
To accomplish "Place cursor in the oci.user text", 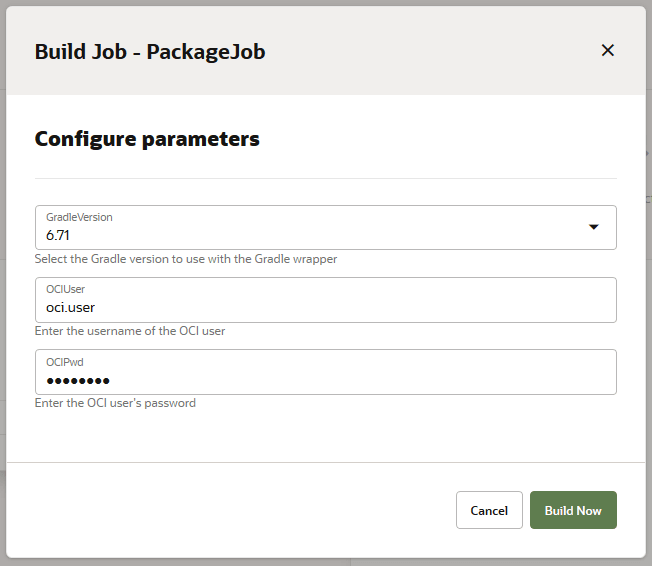I will pos(70,308).
